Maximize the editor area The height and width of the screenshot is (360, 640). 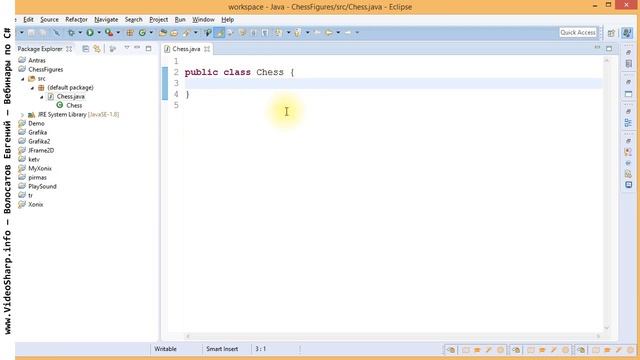[x=609, y=49]
